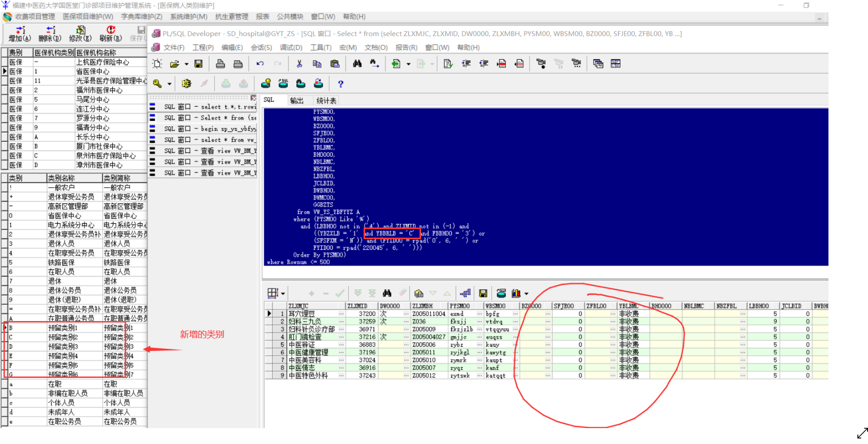Click the Execute gear icon
Image resolution: width=868 pixels, height=444 pixels.
tap(186, 84)
